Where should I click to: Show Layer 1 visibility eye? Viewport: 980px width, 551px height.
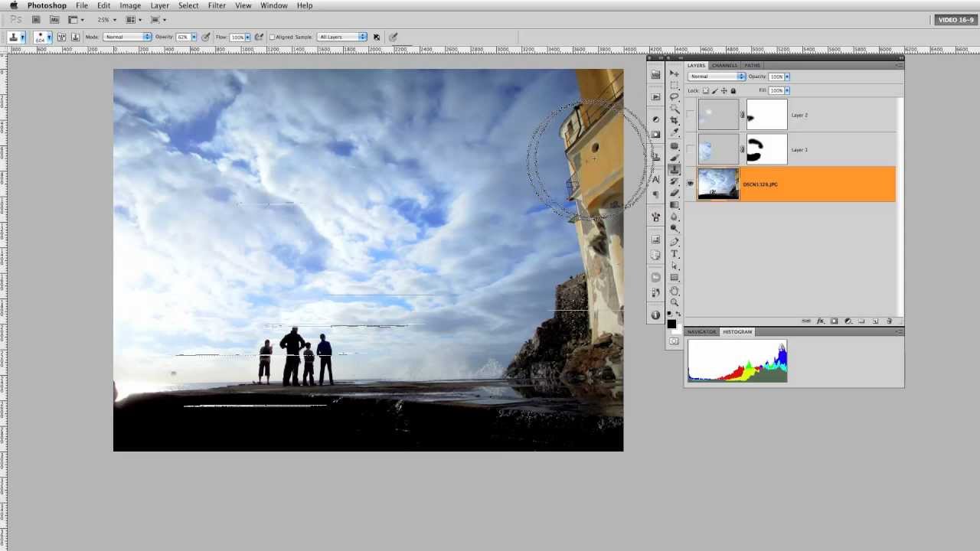coord(691,149)
